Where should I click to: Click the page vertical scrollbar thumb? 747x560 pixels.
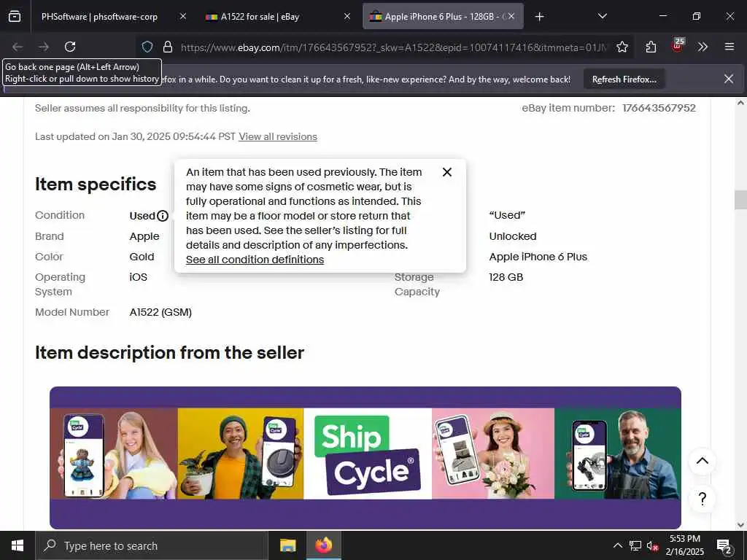click(740, 200)
